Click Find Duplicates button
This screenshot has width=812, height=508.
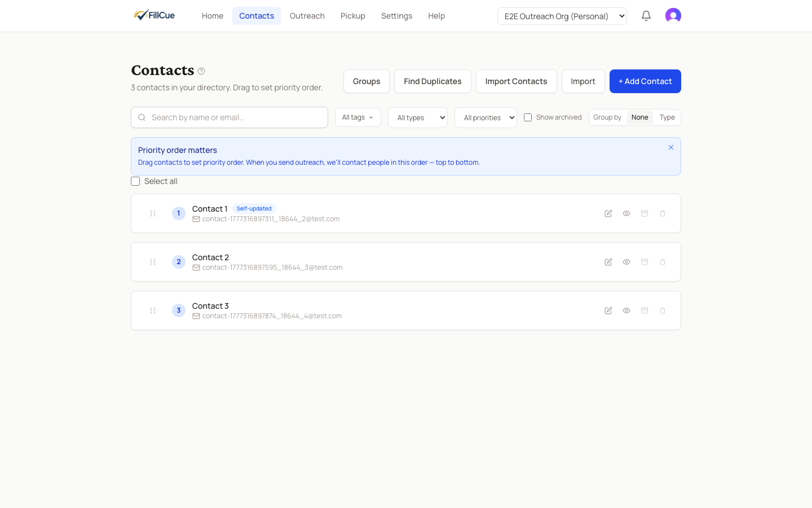433,81
